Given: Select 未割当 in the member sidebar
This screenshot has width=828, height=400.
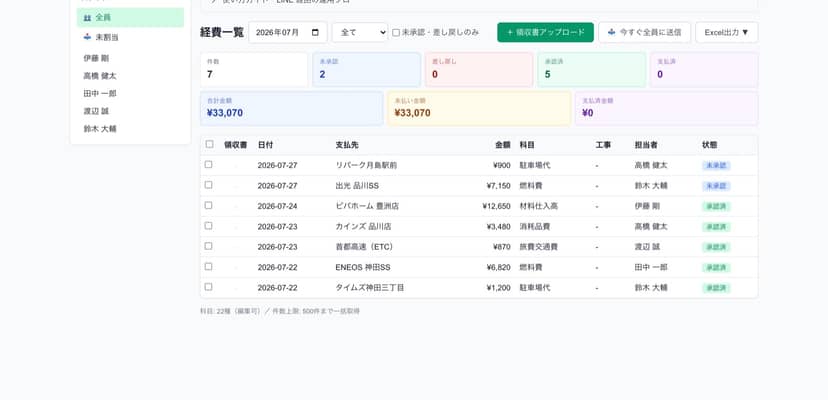Looking at the screenshot, I should [130, 37].
